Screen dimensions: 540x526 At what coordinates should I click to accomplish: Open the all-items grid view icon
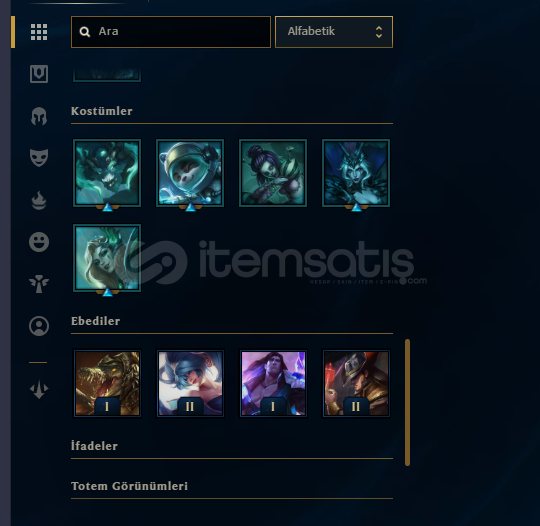pos(39,32)
